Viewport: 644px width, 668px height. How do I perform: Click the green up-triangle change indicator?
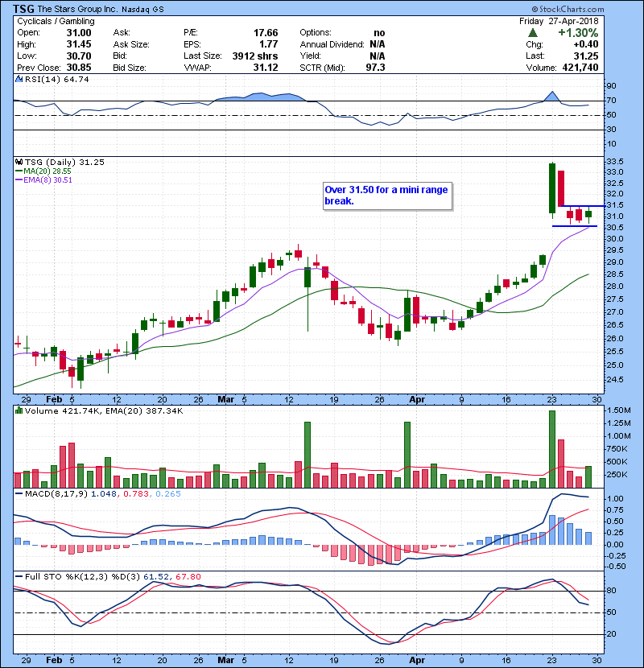(532, 33)
